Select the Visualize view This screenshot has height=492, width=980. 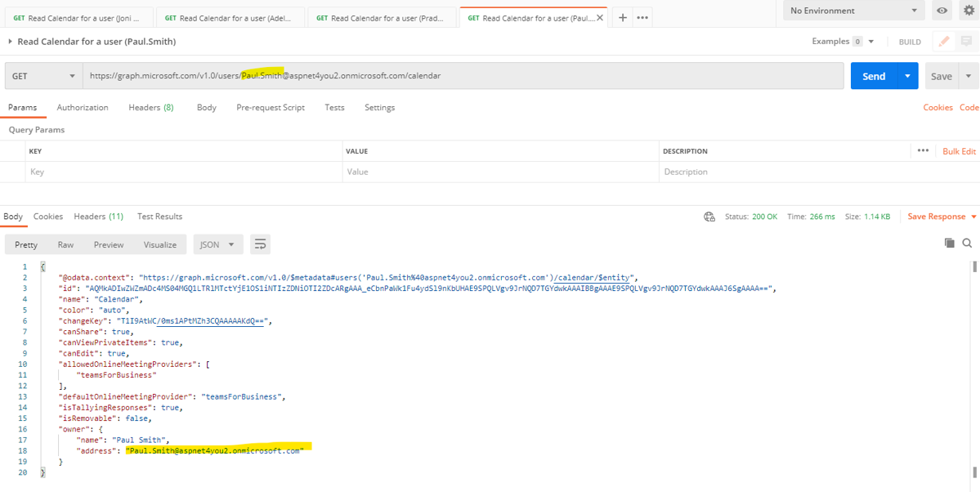pyautogui.click(x=160, y=244)
